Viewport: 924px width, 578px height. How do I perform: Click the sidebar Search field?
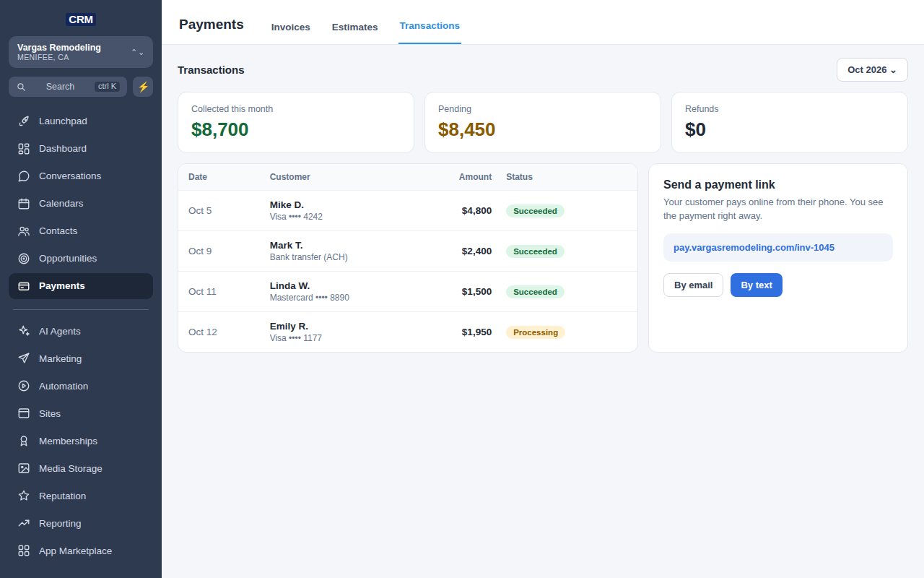pos(68,87)
